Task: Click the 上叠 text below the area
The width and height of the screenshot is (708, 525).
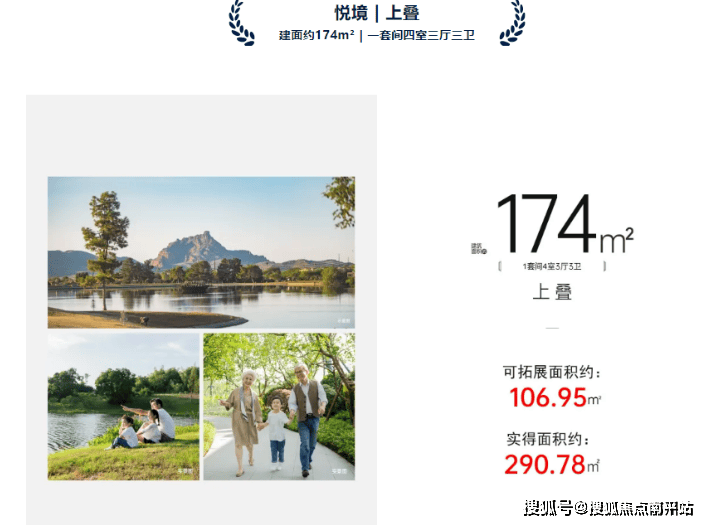Action: point(552,292)
